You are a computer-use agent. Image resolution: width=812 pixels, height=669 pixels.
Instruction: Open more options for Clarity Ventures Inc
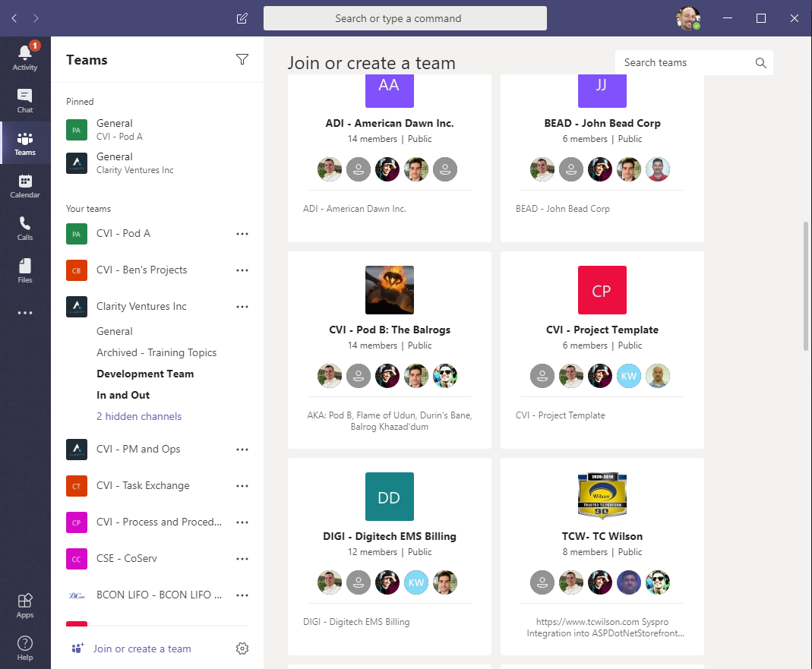pyautogui.click(x=242, y=307)
